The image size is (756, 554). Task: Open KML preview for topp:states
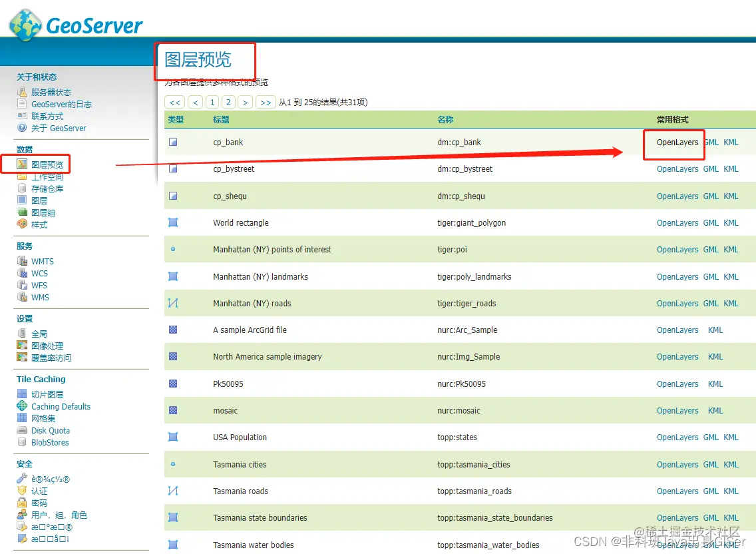[x=731, y=437]
